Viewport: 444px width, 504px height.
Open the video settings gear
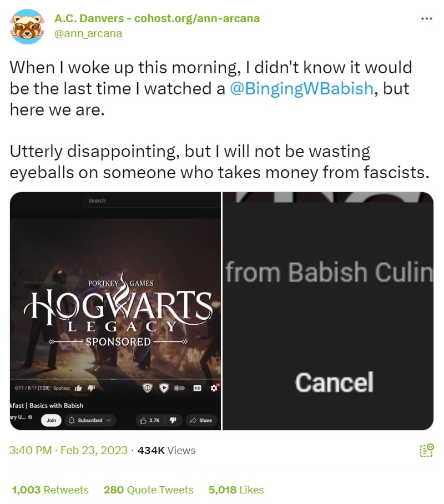coord(214,388)
